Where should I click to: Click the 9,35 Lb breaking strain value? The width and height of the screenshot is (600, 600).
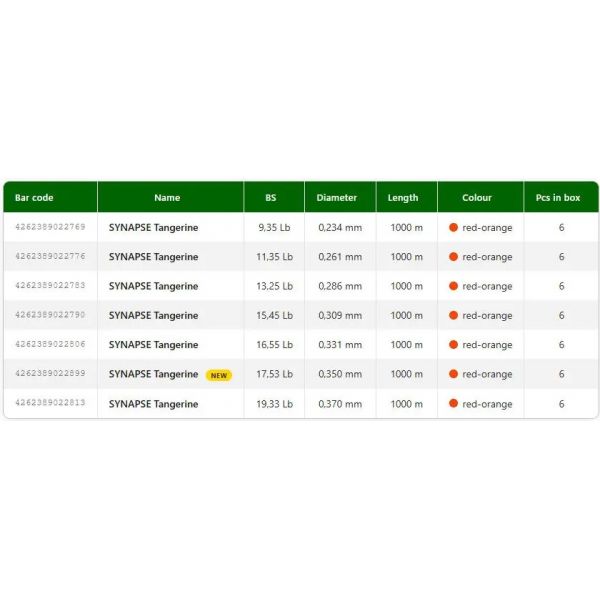tap(274, 228)
